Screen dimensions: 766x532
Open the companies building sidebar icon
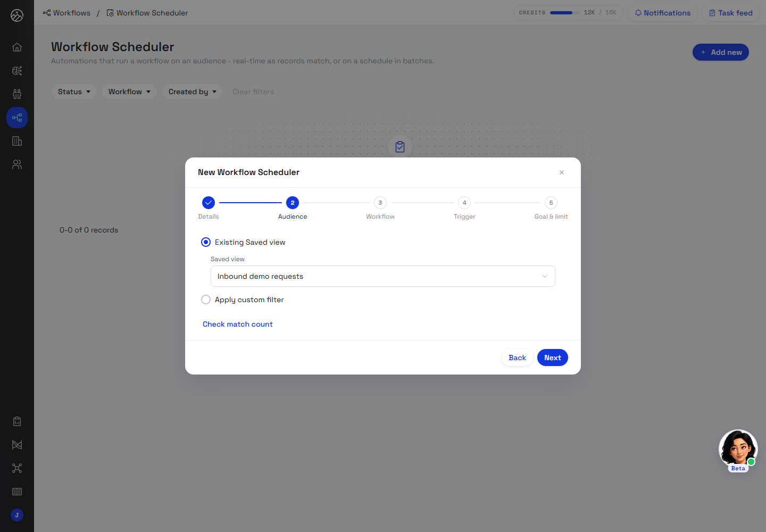[x=17, y=141]
